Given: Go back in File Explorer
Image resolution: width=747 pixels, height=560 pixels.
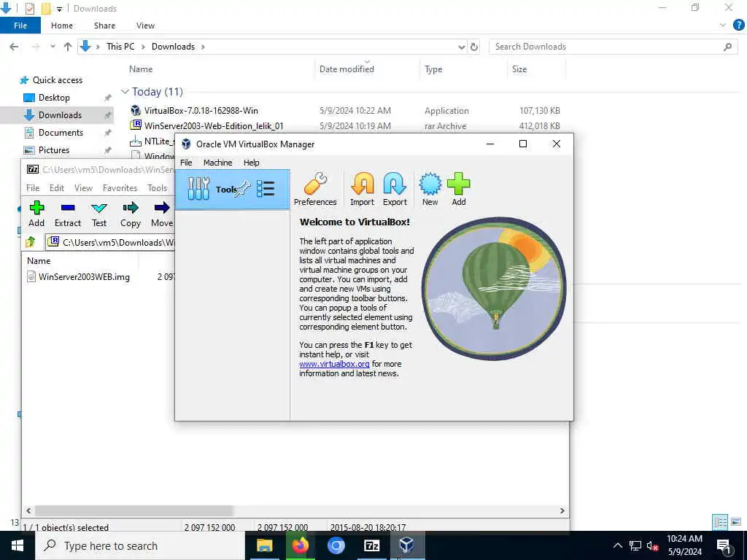Looking at the screenshot, I should 15,47.
